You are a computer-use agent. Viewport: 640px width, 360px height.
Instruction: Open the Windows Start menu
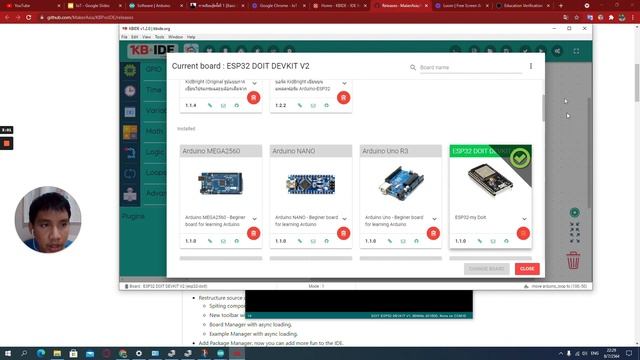point(8,353)
